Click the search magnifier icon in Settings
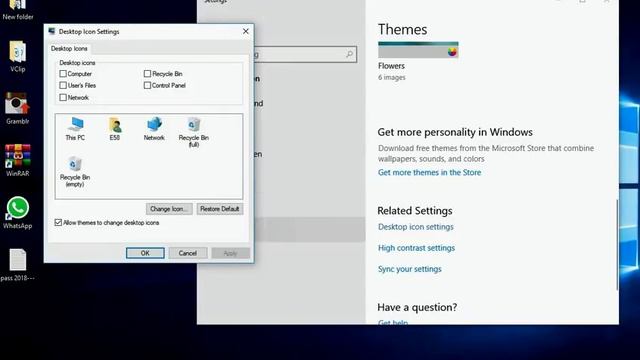 (349, 54)
